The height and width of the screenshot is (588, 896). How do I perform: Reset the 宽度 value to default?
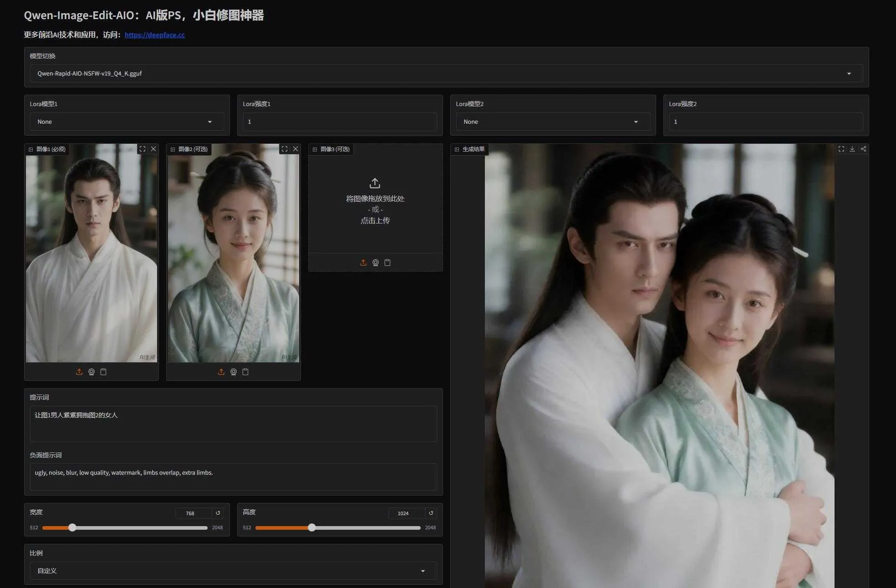pyautogui.click(x=218, y=513)
